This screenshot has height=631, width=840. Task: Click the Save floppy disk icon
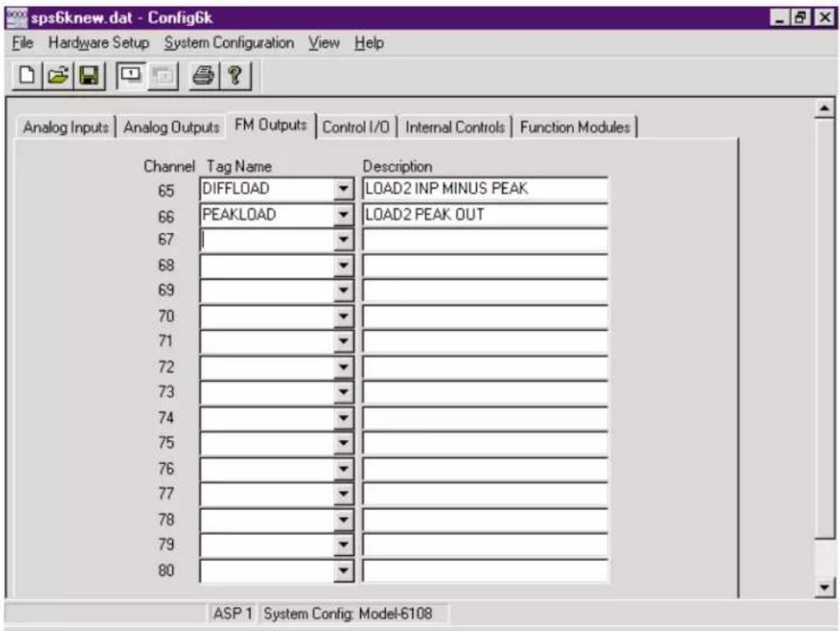point(89,76)
